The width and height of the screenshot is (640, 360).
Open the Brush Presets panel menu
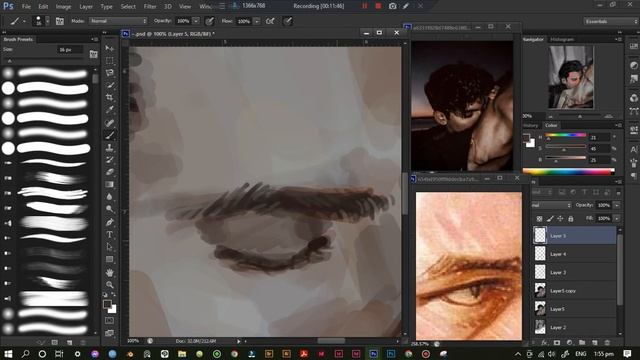pyautogui.click(x=94, y=40)
